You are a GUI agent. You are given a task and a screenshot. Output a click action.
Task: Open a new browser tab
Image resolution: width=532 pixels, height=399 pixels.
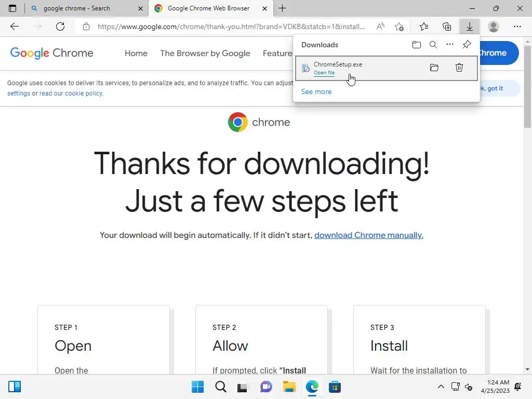(282, 8)
